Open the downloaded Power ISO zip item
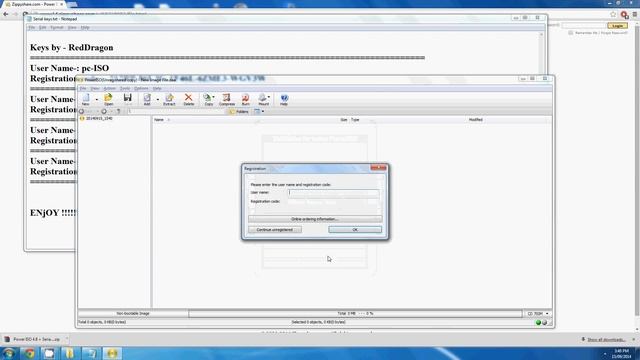Screen dimensions: 640x360 point(35,339)
